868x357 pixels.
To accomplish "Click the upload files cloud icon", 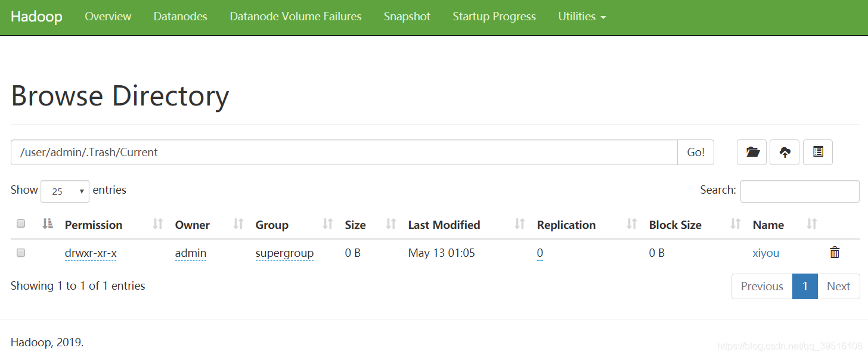I will 785,153.
